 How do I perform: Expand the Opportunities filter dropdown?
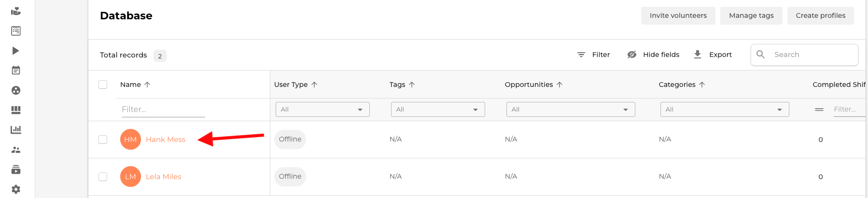(x=571, y=110)
